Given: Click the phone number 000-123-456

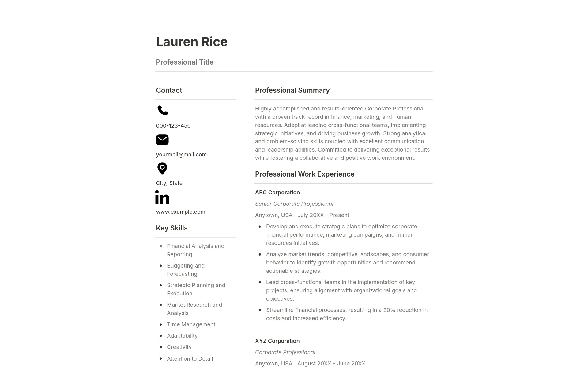Looking at the screenshot, I should [173, 125].
